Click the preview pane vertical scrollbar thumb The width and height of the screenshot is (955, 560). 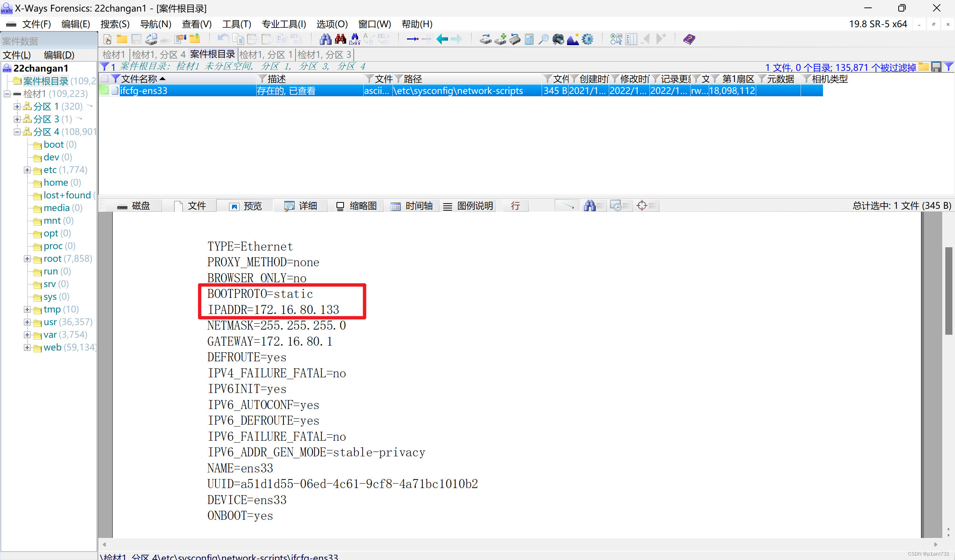pyautogui.click(x=948, y=291)
